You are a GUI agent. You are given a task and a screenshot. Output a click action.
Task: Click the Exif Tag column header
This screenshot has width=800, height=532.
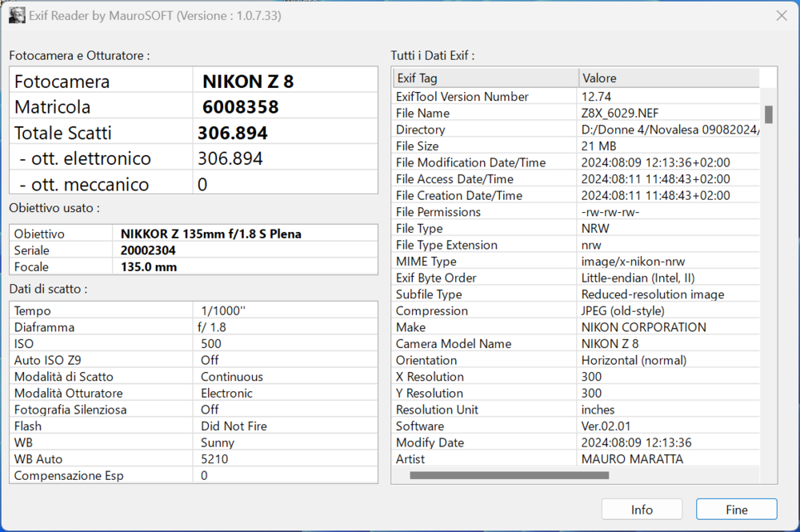pyautogui.click(x=486, y=78)
